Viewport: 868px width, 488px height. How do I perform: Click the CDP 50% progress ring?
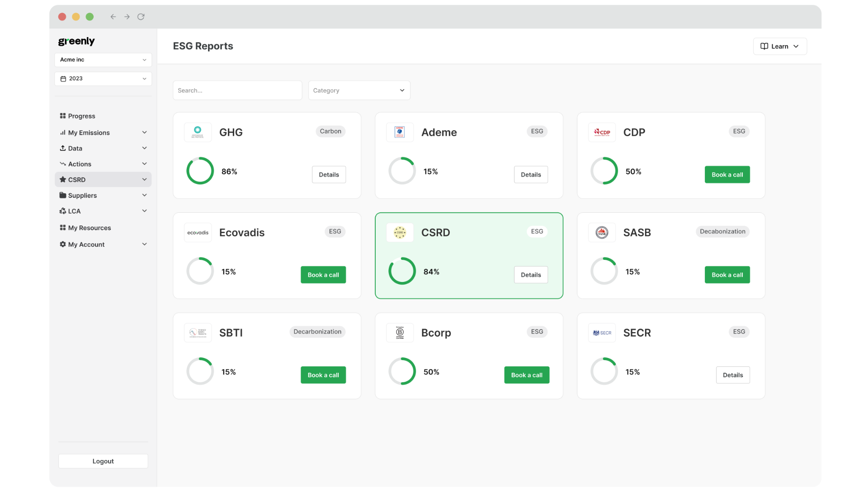[x=604, y=171]
